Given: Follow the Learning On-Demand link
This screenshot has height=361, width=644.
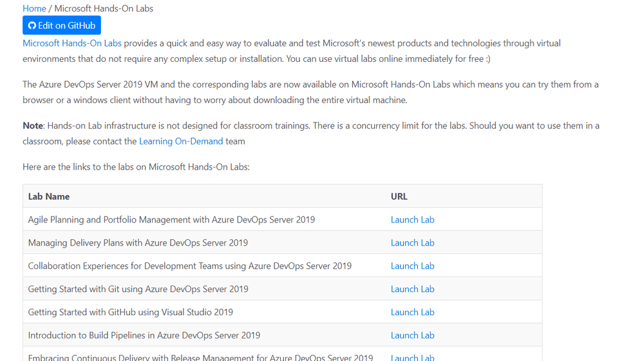Looking at the screenshot, I should [x=181, y=141].
